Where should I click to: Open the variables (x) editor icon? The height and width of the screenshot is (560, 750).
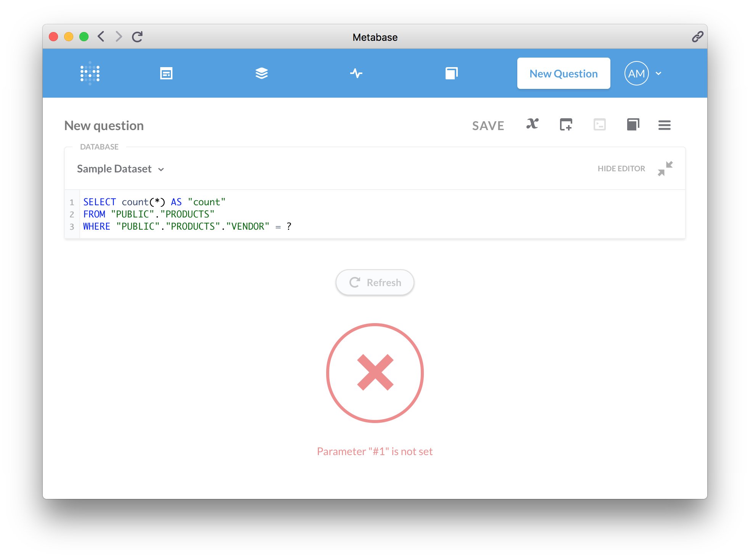pyautogui.click(x=532, y=125)
